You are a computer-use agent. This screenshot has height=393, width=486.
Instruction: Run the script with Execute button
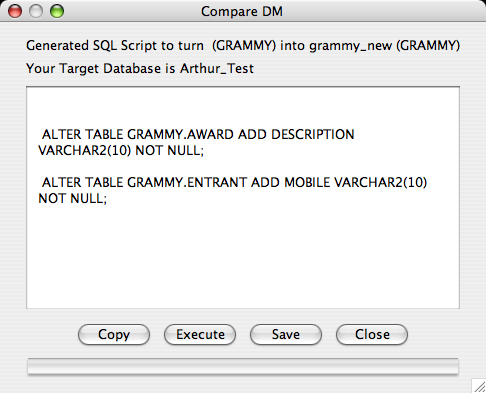200,334
